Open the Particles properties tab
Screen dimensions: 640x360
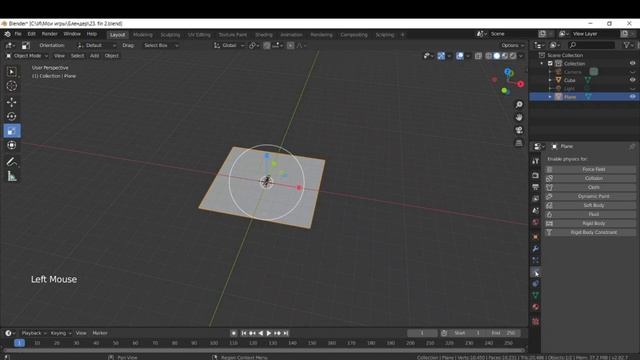pyautogui.click(x=536, y=260)
